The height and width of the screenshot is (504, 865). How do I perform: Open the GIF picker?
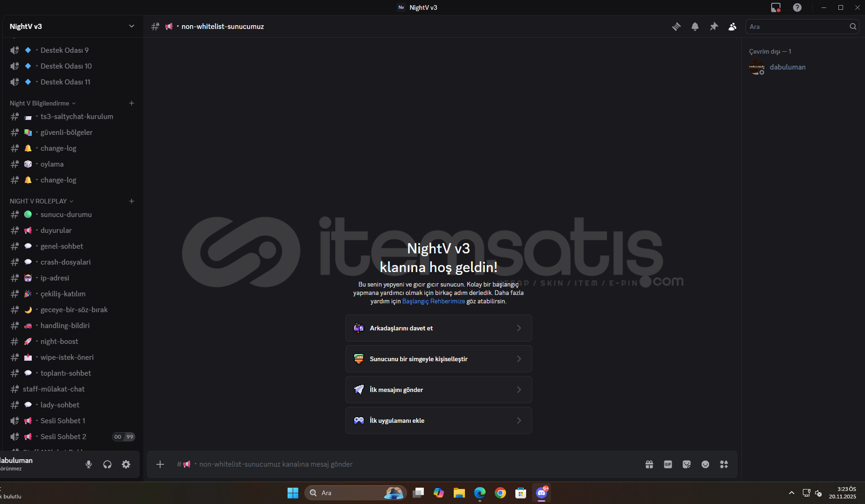(x=668, y=464)
